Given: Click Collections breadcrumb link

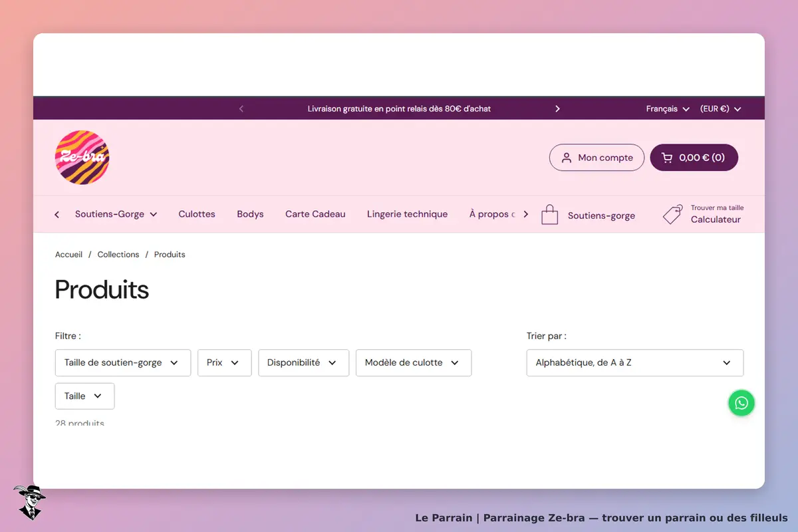Looking at the screenshot, I should (x=118, y=255).
